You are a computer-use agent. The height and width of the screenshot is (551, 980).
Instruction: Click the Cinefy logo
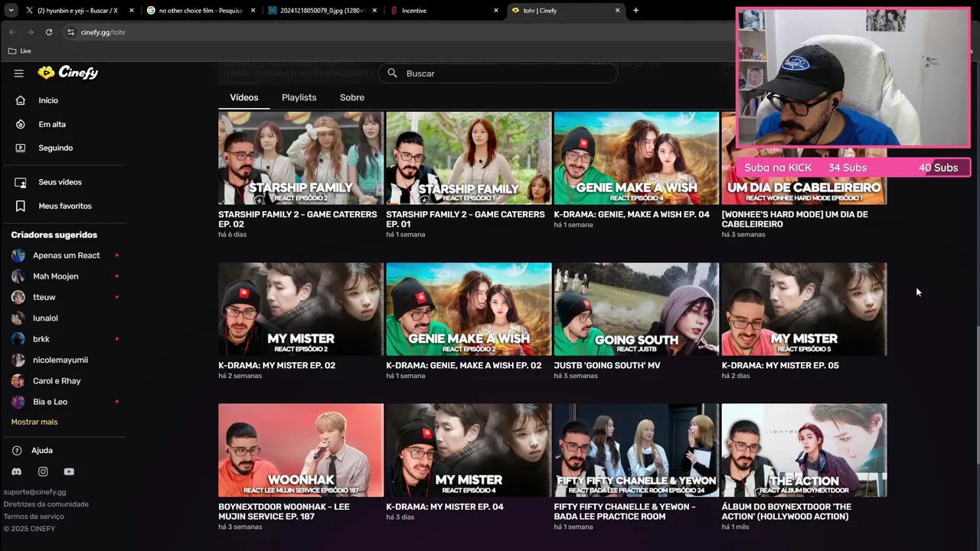pos(68,73)
